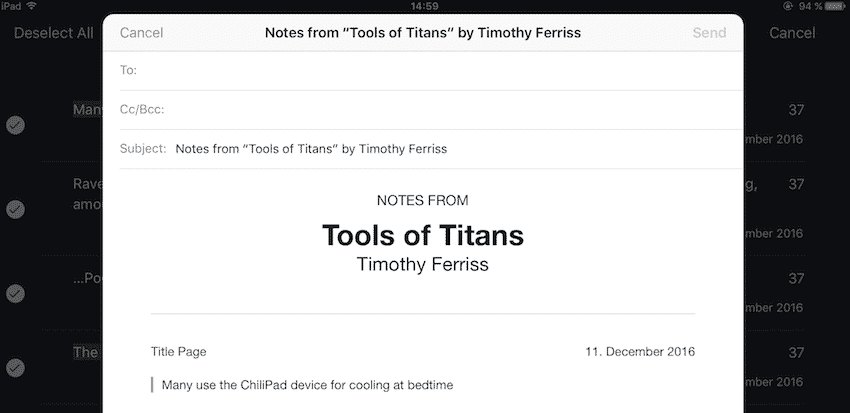Cancel the email compose sheet
Screen dimensions: 850x413
(141, 33)
